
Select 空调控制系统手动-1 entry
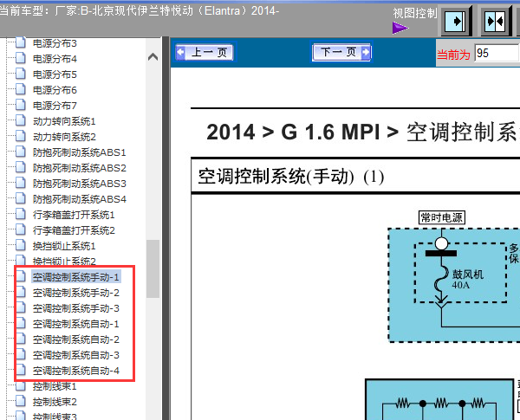click(76, 277)
